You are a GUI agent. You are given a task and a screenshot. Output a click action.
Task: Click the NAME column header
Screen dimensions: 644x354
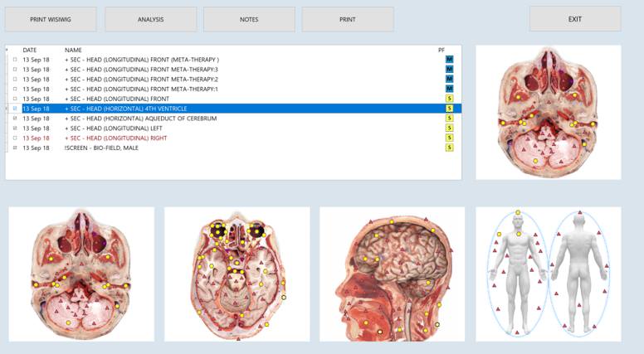click(73, 50)
